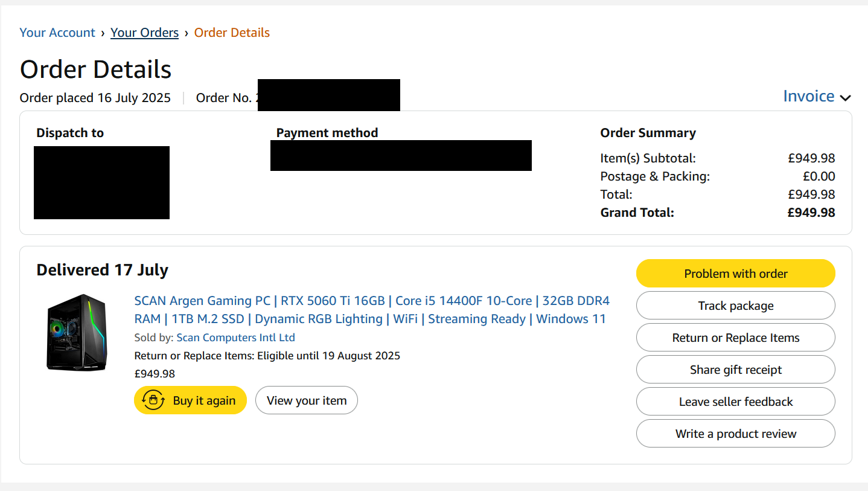Viewport: 868px width, 491px height.
Task: Navigate to Your Orders breadcrumb
Action: point(144,33)
